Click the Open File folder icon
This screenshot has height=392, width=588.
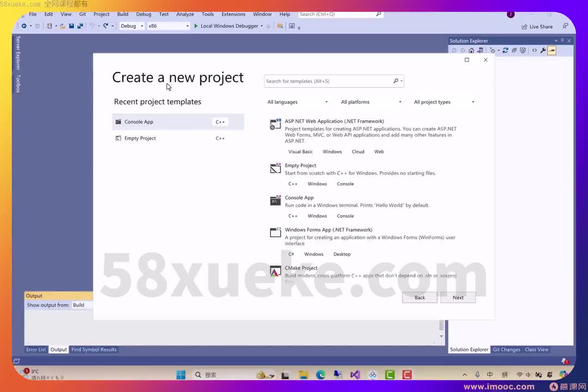coord(63,26)
